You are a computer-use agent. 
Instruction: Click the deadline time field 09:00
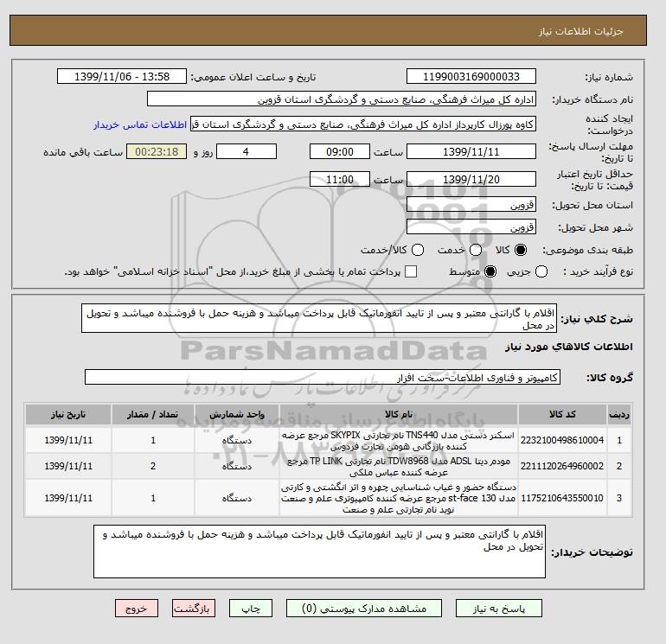340,151
